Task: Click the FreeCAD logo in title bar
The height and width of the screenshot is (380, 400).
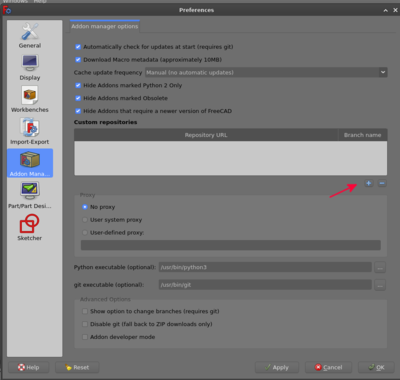Action: (7, 10)
